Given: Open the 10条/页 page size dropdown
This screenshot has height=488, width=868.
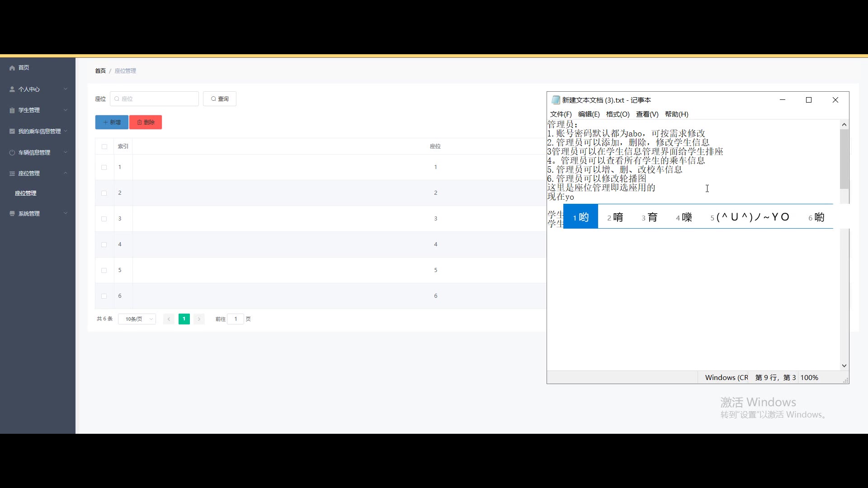Looking at the screenshot, I should tap(137, 319).
